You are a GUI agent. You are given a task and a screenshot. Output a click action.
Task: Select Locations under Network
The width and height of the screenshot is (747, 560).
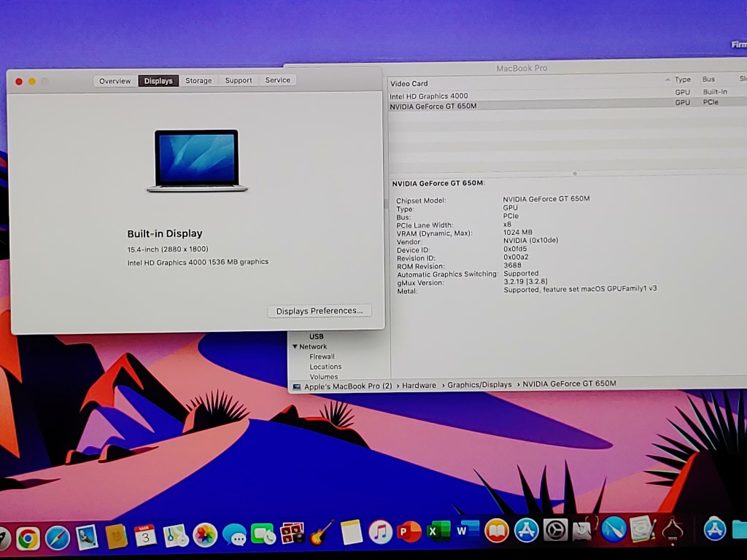tap(325, 367)
